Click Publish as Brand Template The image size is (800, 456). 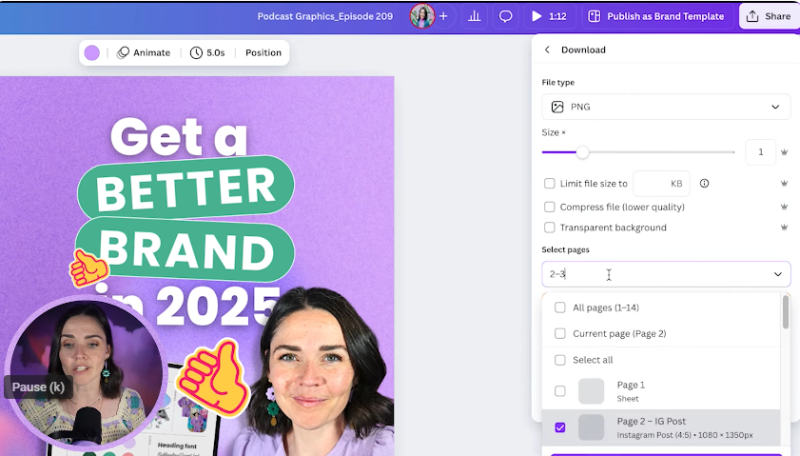tap(656, 16)
